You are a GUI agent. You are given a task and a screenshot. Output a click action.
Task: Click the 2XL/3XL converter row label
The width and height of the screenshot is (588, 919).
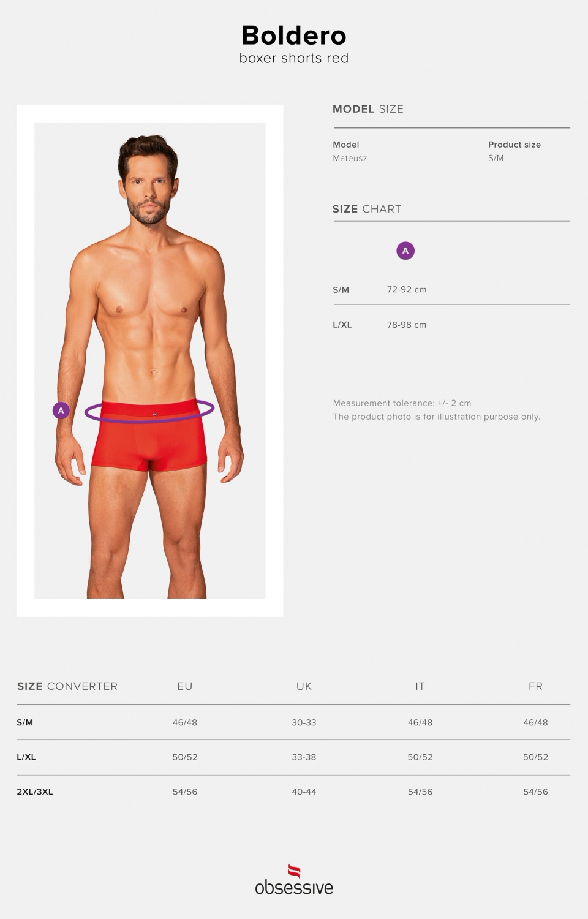click(x=35, y=792)
